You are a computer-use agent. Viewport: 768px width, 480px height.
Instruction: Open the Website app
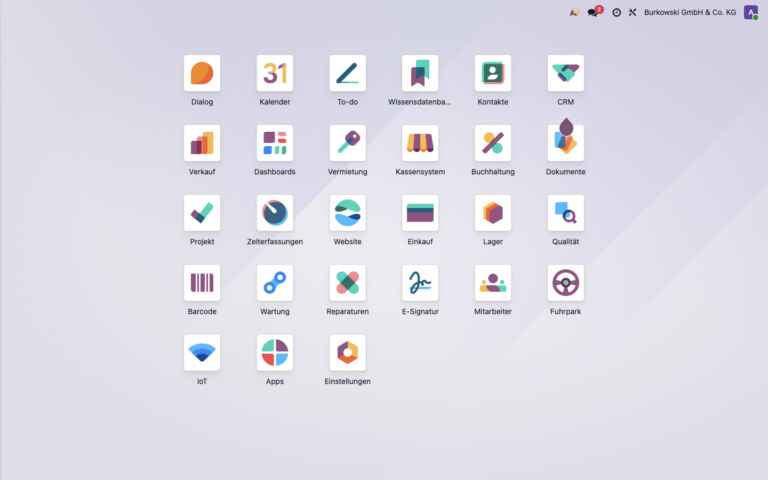pos(347,213)
